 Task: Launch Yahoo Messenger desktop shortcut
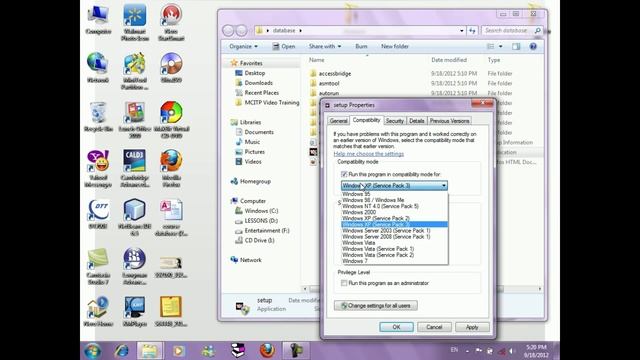point(98,168)
